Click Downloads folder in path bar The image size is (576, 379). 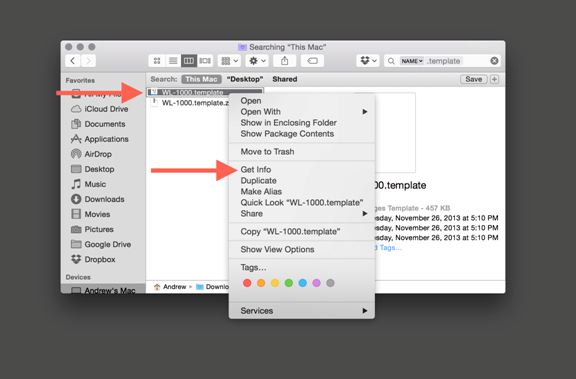(x=212, y=287)
